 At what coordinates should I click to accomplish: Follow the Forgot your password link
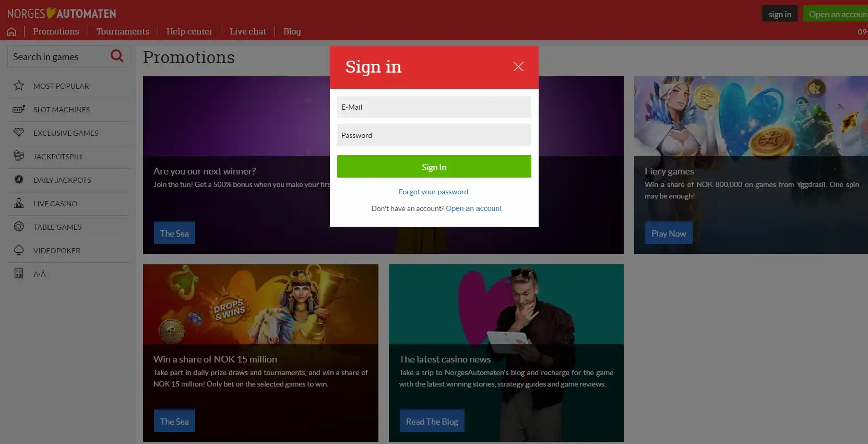click(x=433, y=192)
